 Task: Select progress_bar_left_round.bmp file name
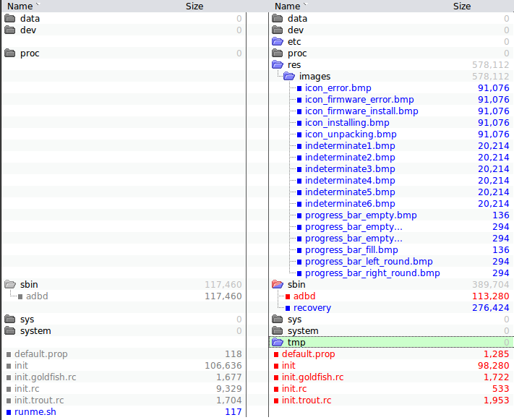pos(369,261)
